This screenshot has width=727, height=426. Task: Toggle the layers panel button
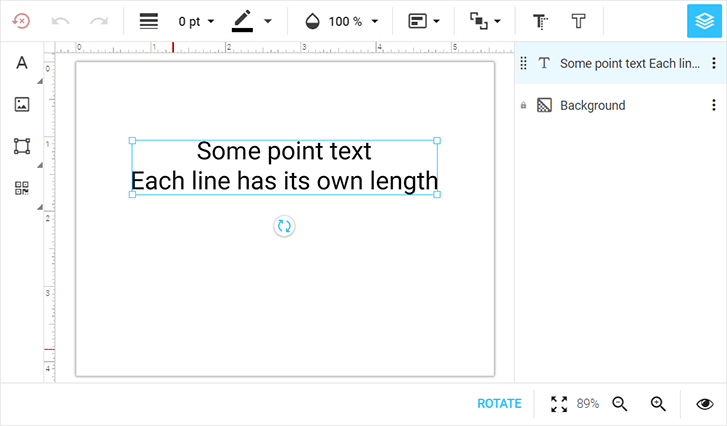tap(704, 21)
